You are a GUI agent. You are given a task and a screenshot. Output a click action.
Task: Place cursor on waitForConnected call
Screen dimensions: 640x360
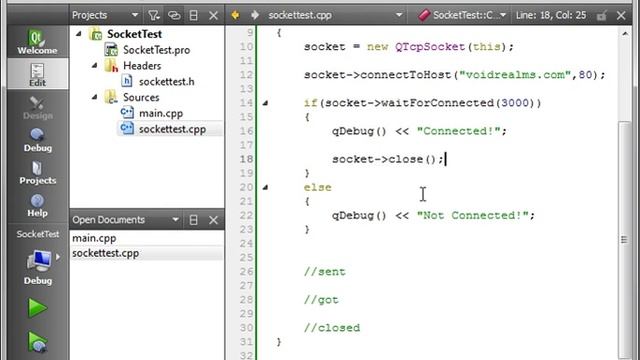(437, 103)
